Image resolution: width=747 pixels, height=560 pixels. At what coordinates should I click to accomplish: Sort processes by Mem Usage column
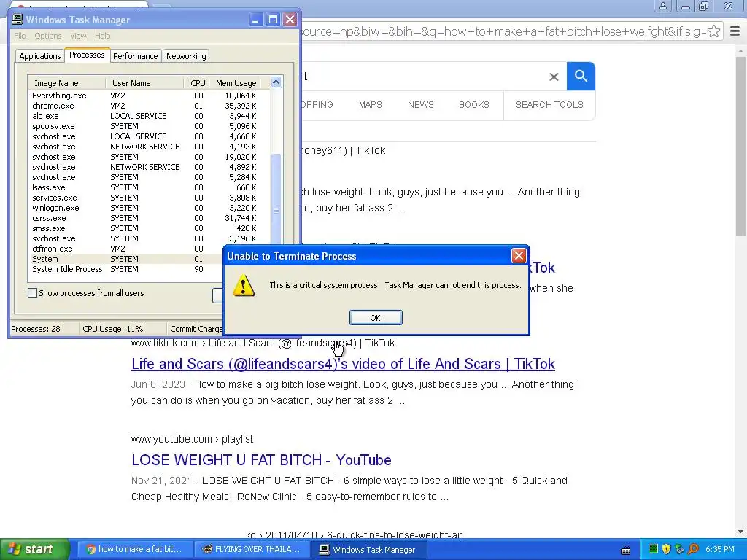point(236,83)
